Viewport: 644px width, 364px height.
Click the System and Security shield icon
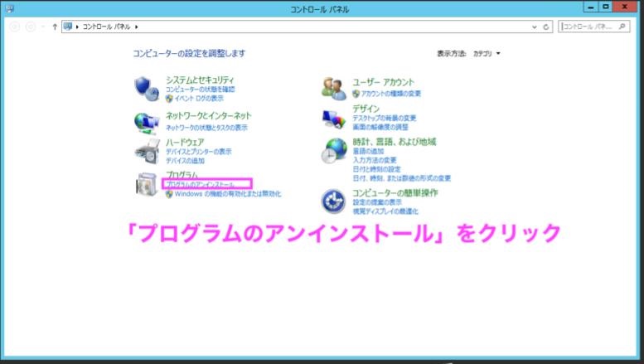[x=146, y=85]
